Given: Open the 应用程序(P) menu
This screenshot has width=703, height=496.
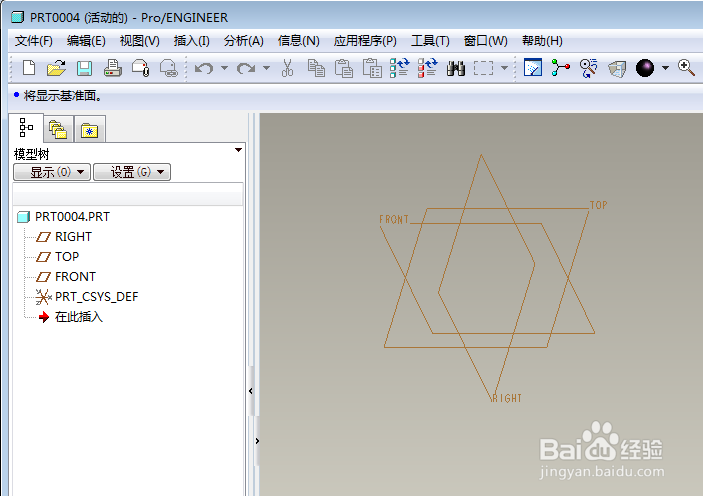Looking at the screenshot, I should pos(365,41).
